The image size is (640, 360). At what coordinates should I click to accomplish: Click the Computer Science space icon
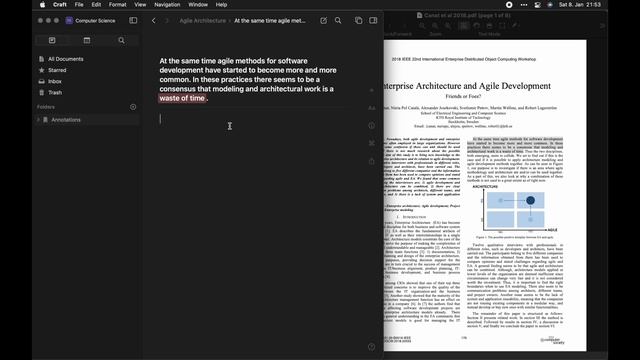click(x=69, y=20)
